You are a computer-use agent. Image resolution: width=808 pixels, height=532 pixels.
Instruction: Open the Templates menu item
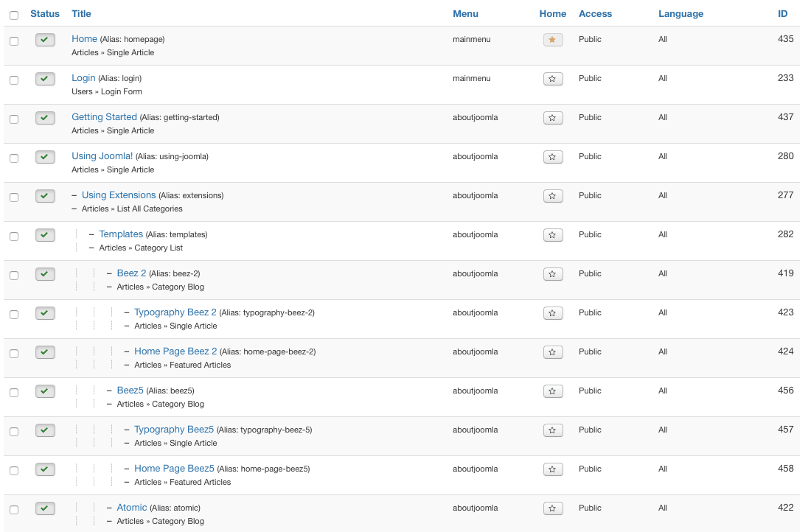tap(121, 234)
